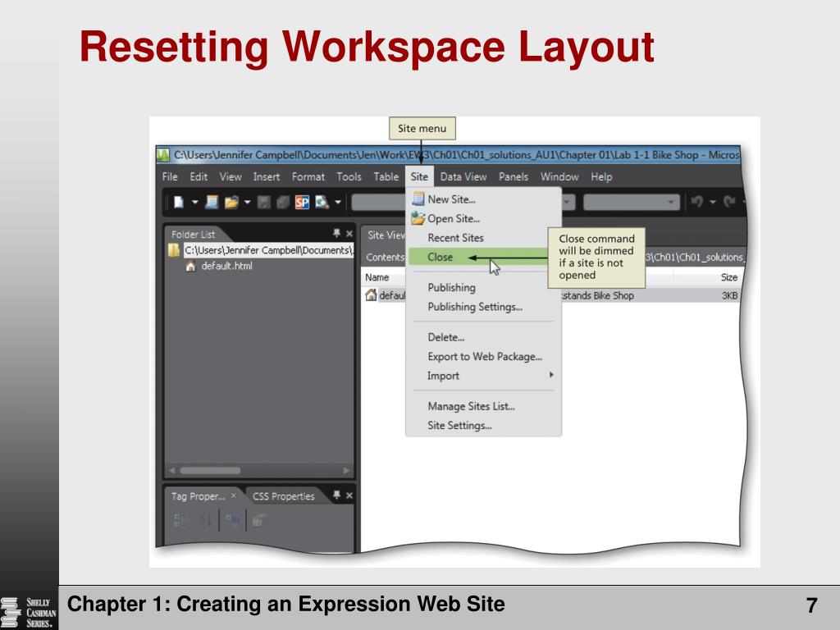
Task: Click the Expression Web title bar icon
Action: click(163, 155)
